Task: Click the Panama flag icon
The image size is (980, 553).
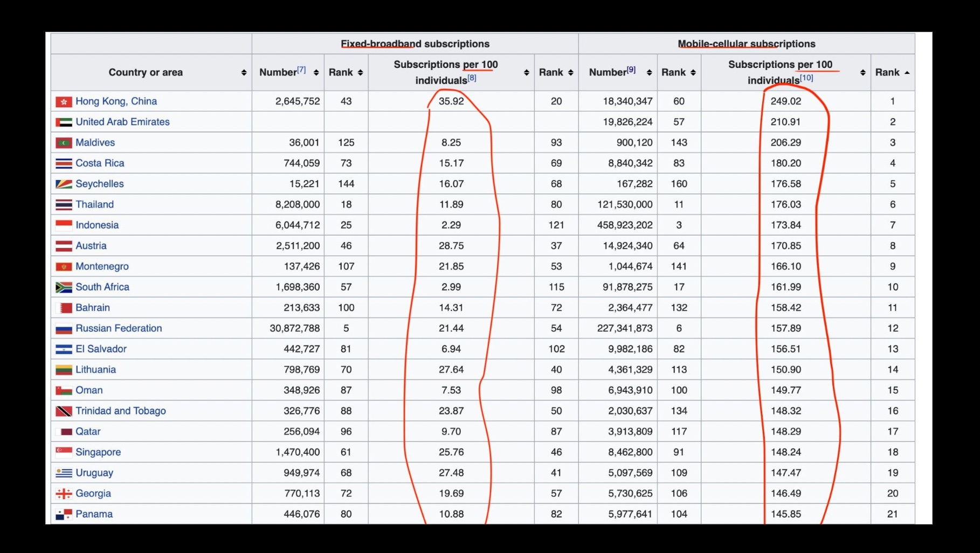Action: pos(64,514)
